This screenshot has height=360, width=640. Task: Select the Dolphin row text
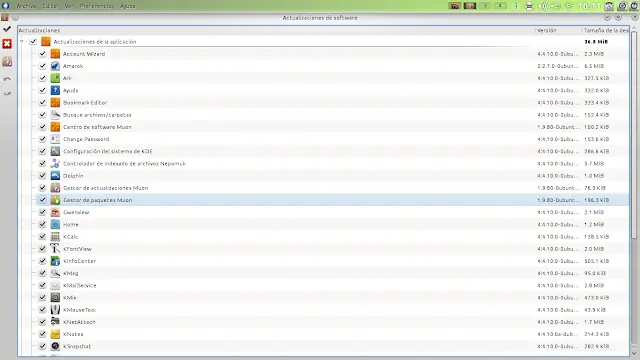click(x=73, y=176)
